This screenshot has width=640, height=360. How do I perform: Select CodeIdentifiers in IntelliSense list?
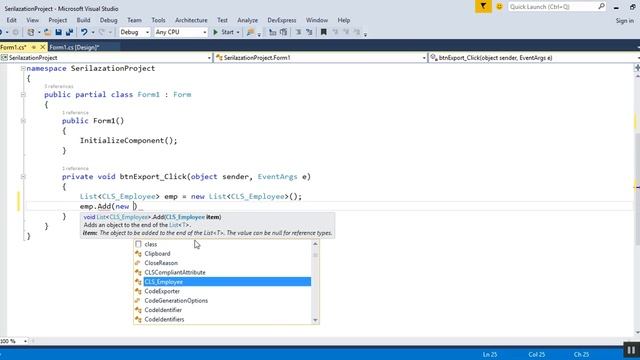pyautogui.click(x=222, y=319)
